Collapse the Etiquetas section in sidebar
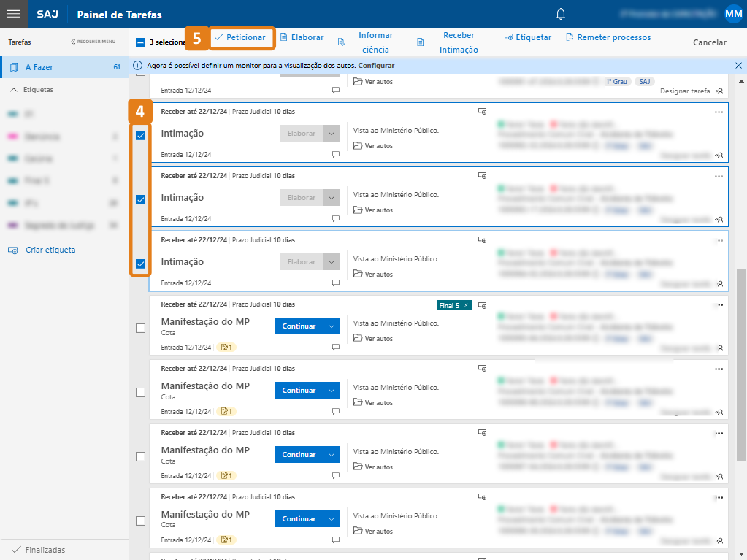The image size is (747, 560). (x=14, y=90)
